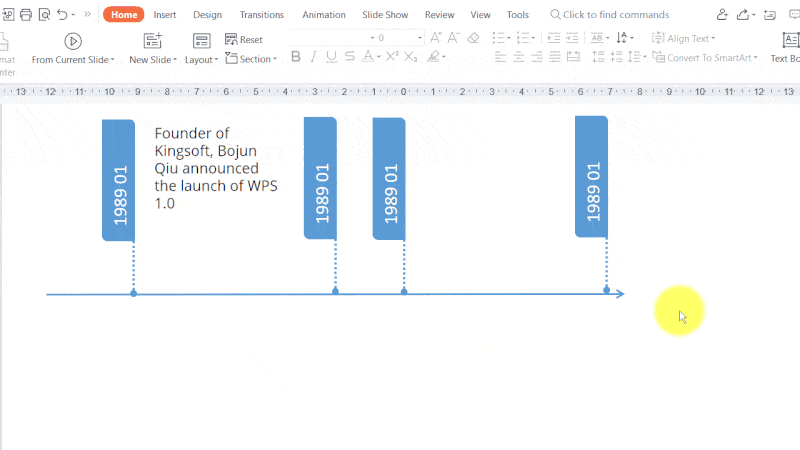Toggle align left paragraph button
The image size is (800, 450).
(x=500, y=57)
